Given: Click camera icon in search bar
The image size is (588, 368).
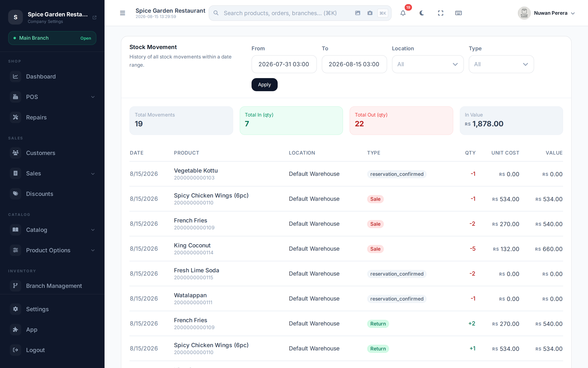Looking at the screenshot, I should (x=370, y=13).
